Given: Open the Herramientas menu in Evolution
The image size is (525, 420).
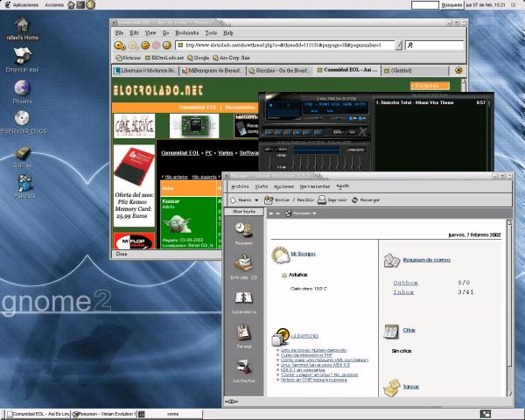Looking at the screenshot, I should click(314, 186).
